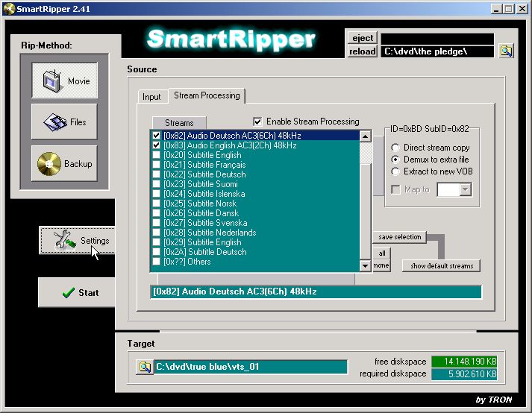The width and height of the screenshot is (532, 413).
Task: Click free diskspace value 14.148.190 KB
Action: click(x=464, y=362)
